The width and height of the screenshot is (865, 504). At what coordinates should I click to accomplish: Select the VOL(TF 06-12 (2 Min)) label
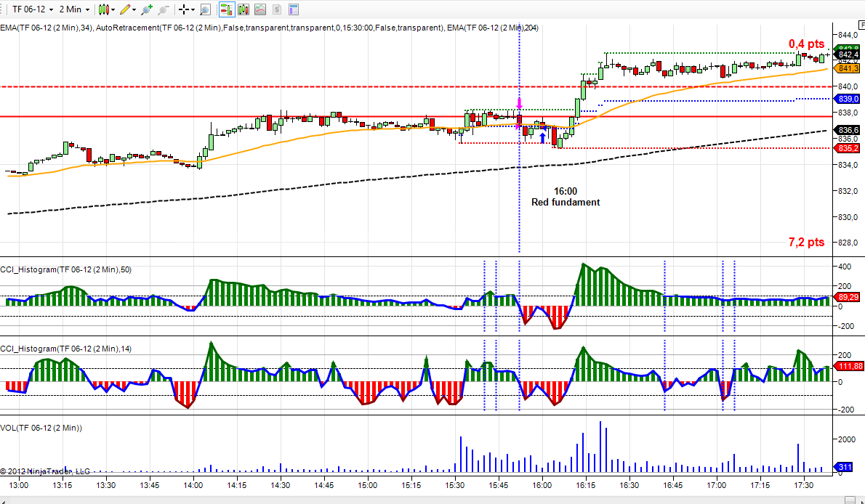41,428
